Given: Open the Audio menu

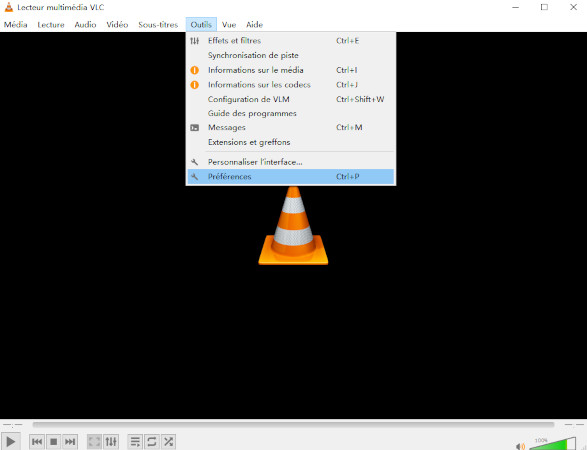Looking at the screenshot, I should click(85, 25).
